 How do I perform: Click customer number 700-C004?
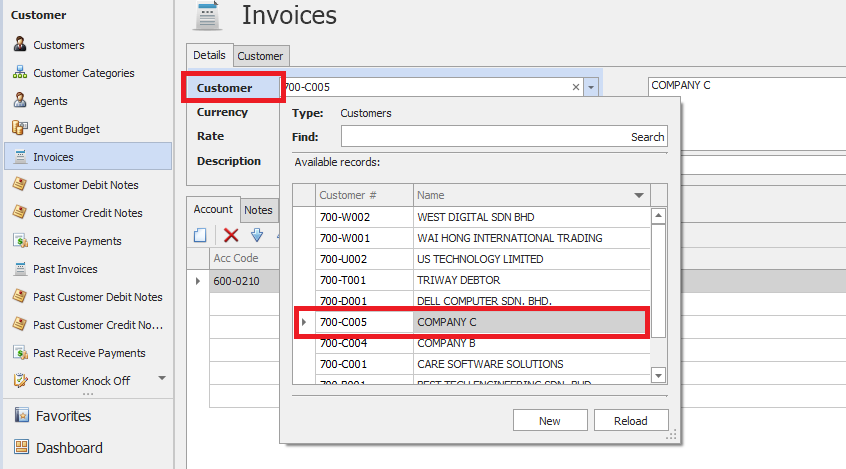pos(343,344)
